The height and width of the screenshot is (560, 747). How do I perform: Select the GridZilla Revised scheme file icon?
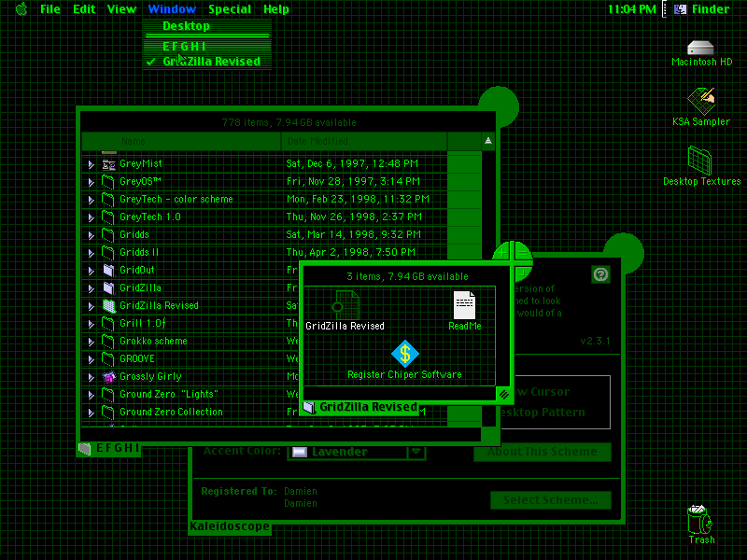click(345, 305)
